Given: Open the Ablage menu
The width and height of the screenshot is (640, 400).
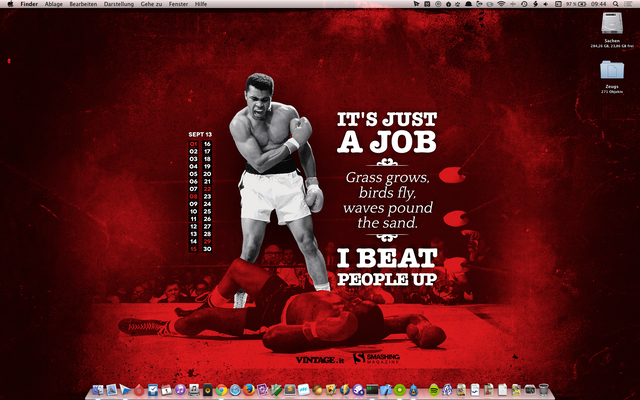Looking at the screenshot, I should pos(54,4).
